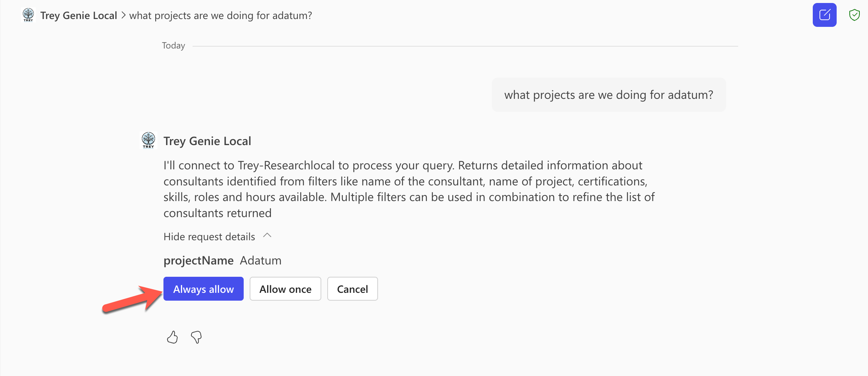Image resolution: width=868 pixels, height=376 pixels.
Task: Open the conversation titled 'what projects are we doing for adatum?'
Action: point(220,15)
